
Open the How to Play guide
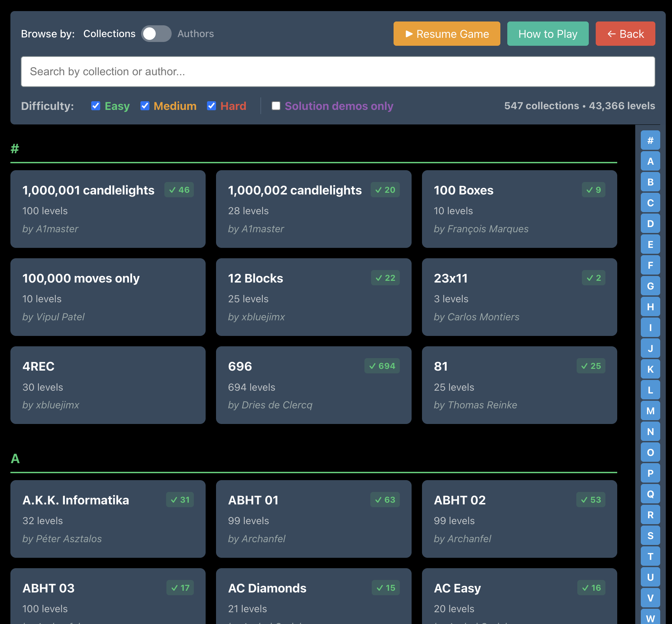tap(548, 34)
